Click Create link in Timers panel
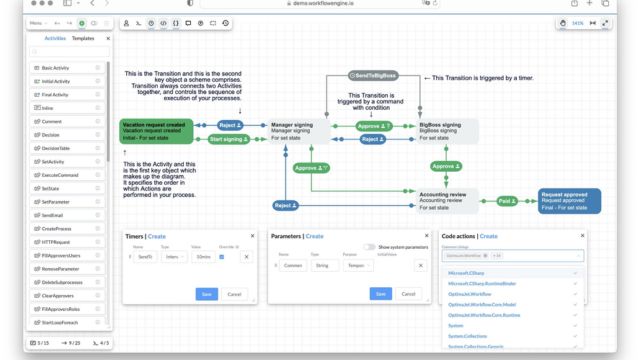Image resolution: width=640 pixels, height=360 pixels. pos(157,236)
